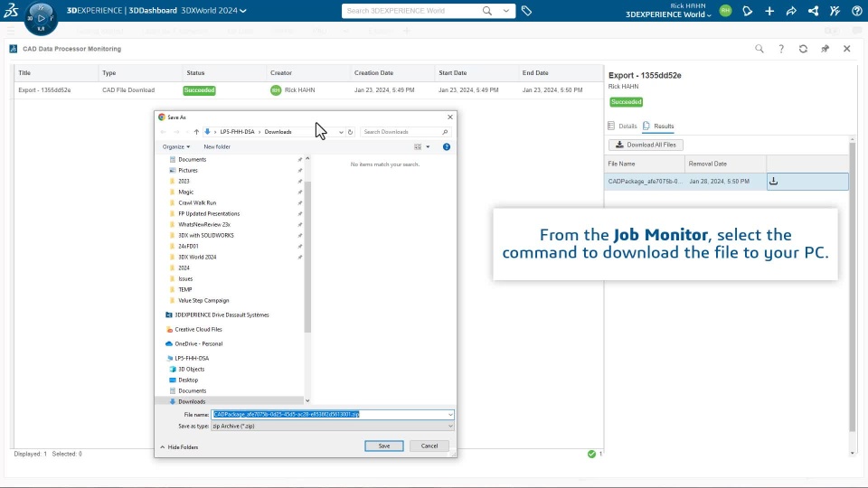The width and height of the screenshot is (868, 488).
Task: Open notifications icon in top bar
Action: (x=748, y=11)
